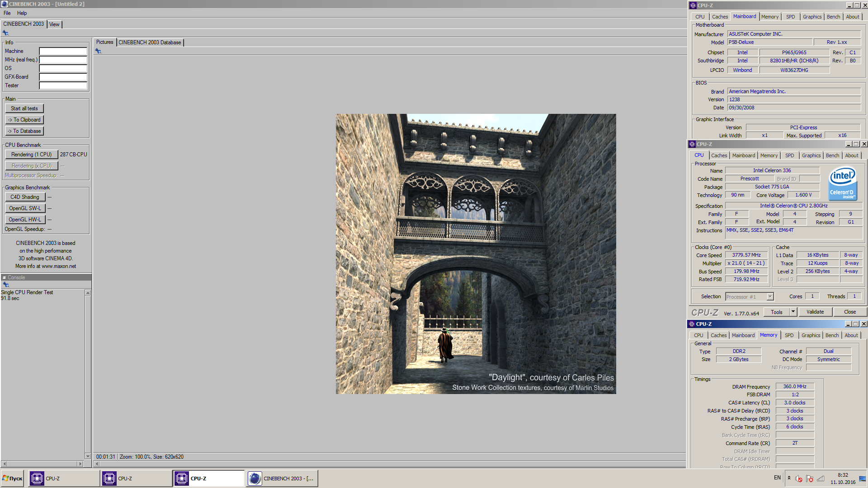Screen dimensions: 868x488
Task: Click the Tester input field
Action: tap(63, 85)
